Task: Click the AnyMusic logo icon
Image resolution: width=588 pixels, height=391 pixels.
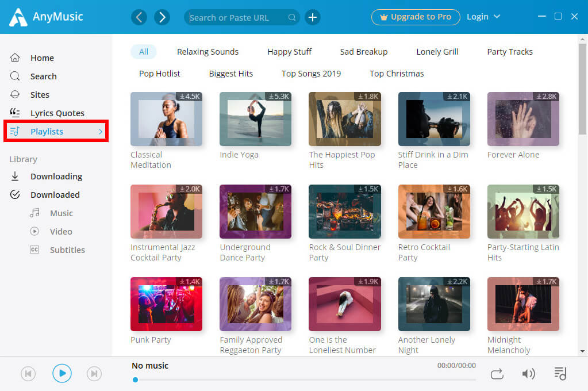Action: (x=18, y=17)
